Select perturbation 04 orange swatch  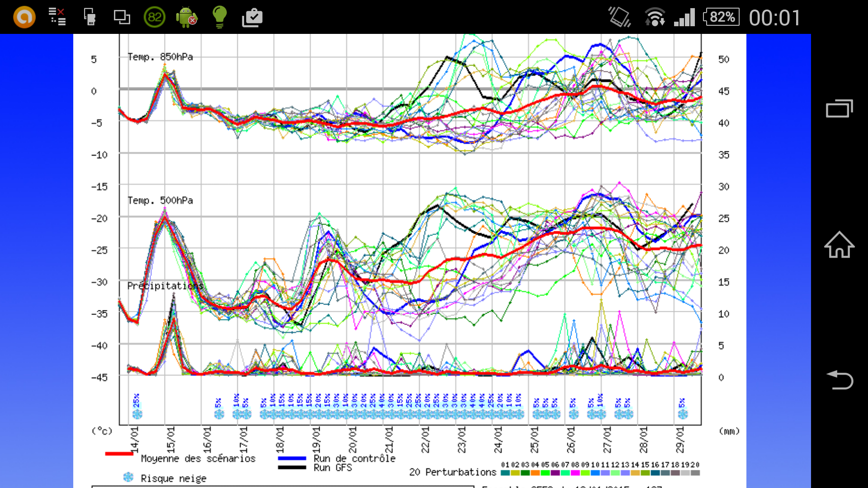535,473
